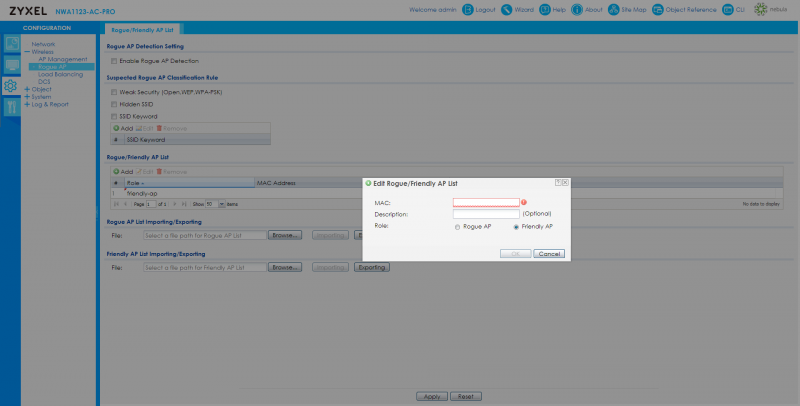Viewport: 800px width, 406px height.
Task: Click Remove in the SSID Keyword toolbar
Action: 171,129
